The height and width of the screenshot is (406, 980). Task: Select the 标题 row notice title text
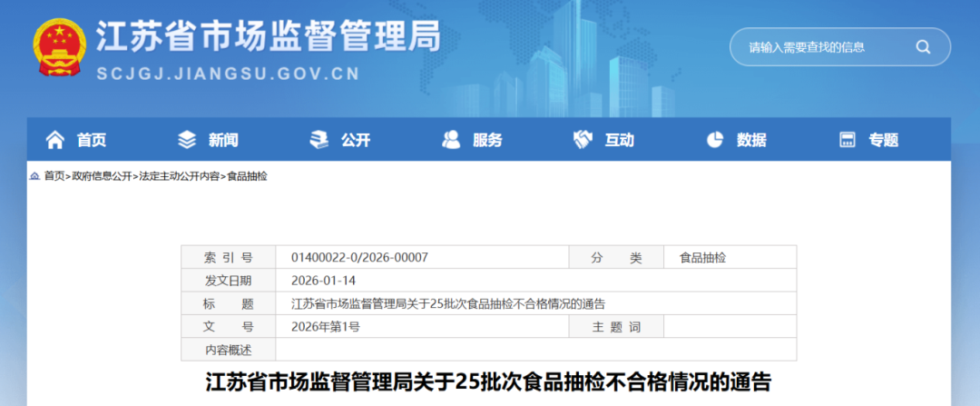coord(448,303)
